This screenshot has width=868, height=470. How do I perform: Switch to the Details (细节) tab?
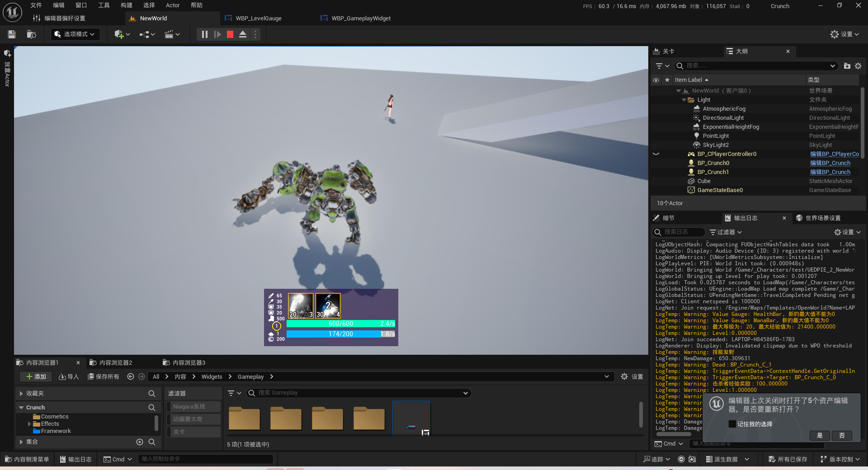point(668,218)
